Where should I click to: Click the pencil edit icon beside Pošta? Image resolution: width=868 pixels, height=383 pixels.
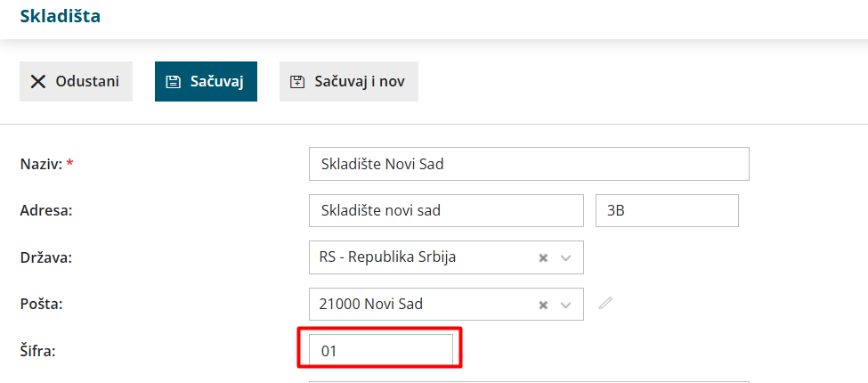pyautogui.click(x=606, y=303)
